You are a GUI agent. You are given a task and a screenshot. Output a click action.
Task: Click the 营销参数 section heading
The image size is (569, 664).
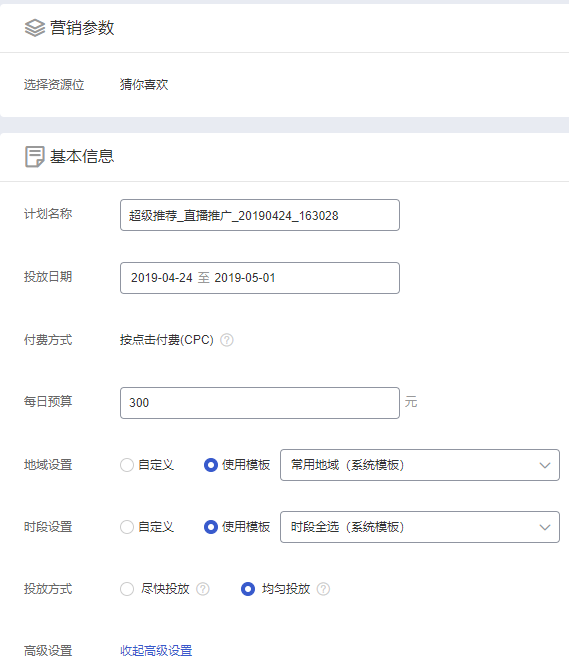tap(82, 28)
